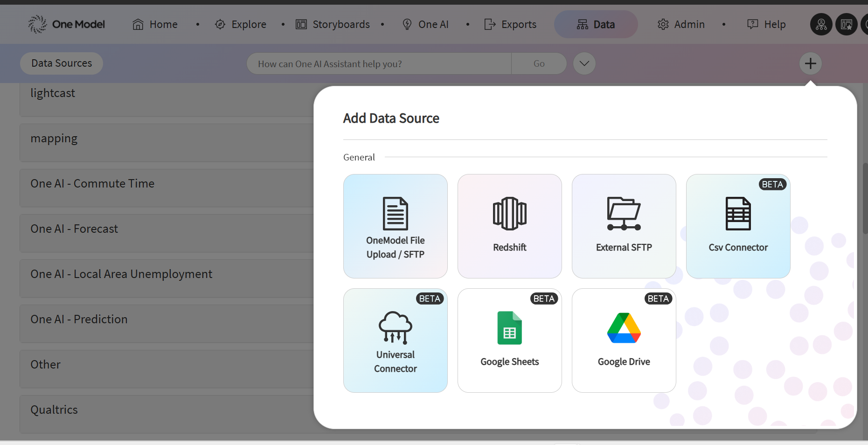Click the One AI Assistant input field
The height and width of the screenshot is (445, 868).
379,64
